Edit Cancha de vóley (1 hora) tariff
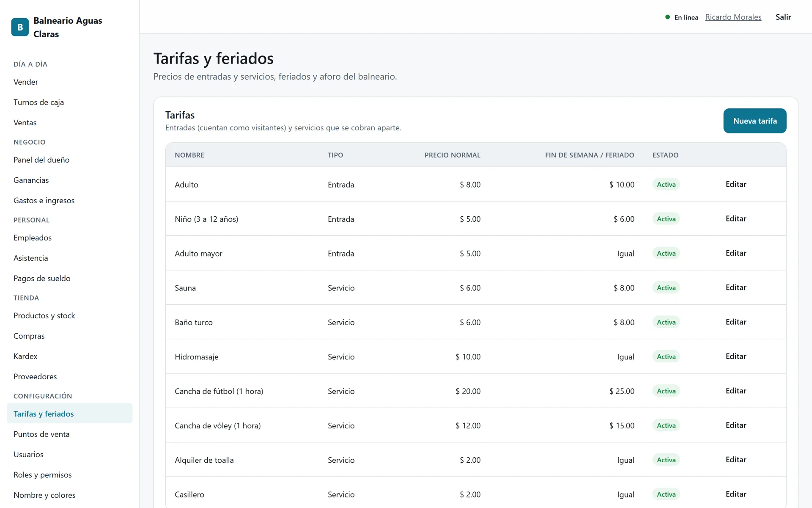The width and height of the screenshot is (812, 508). [x=736, y=425]
